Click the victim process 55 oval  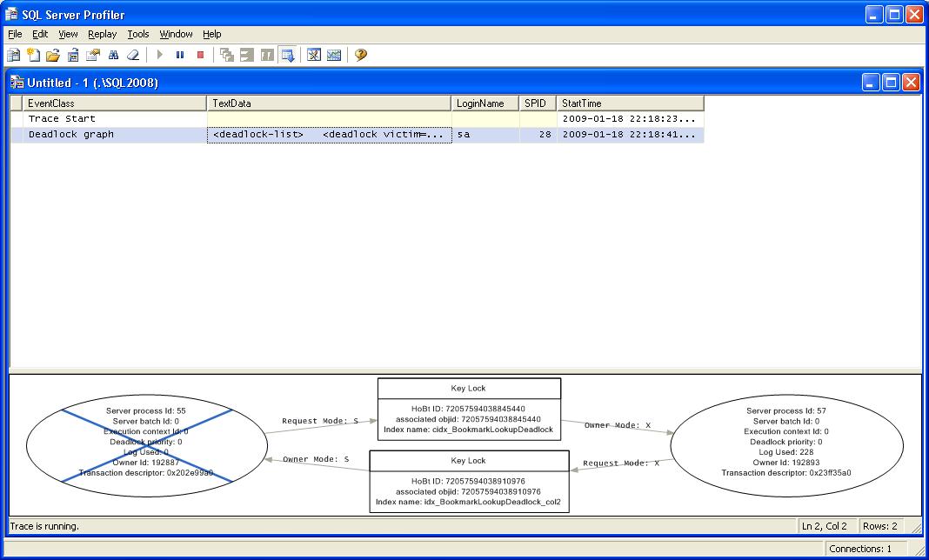[146, 445]
